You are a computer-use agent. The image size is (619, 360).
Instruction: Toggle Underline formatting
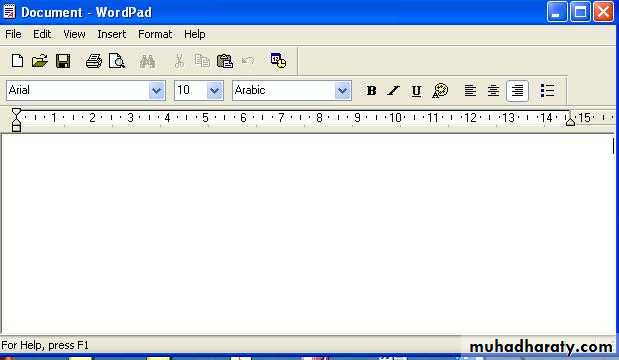coord(416,91)
